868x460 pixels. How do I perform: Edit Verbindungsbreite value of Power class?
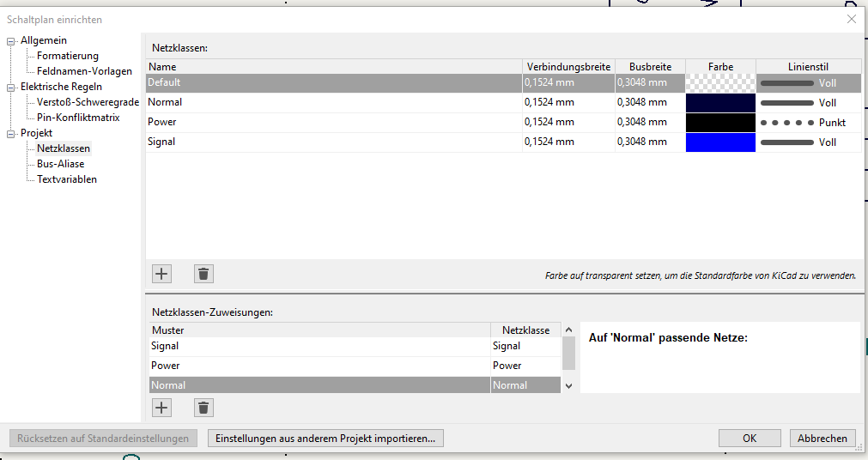click(x=568, y=123)
